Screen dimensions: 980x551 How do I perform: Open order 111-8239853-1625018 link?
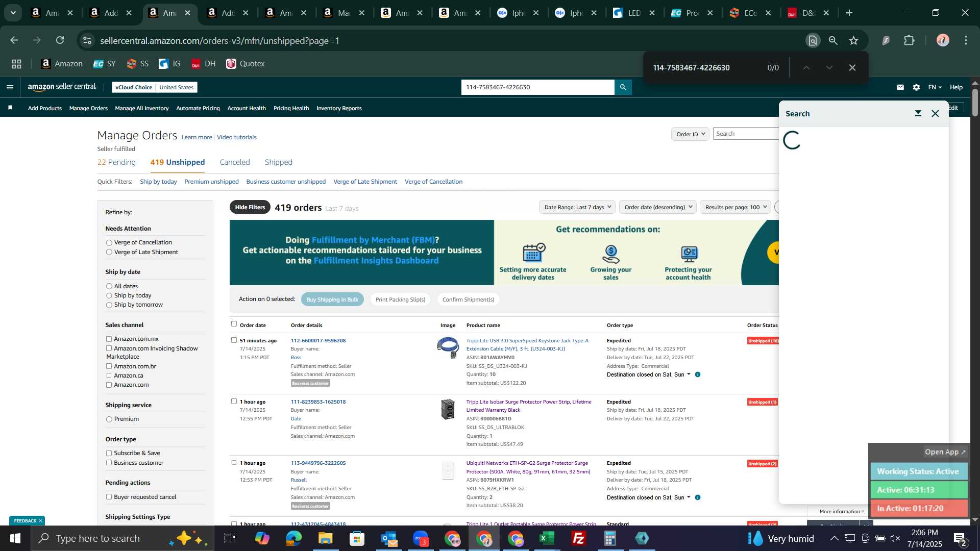pyautogui.click(x=318, y=402)
